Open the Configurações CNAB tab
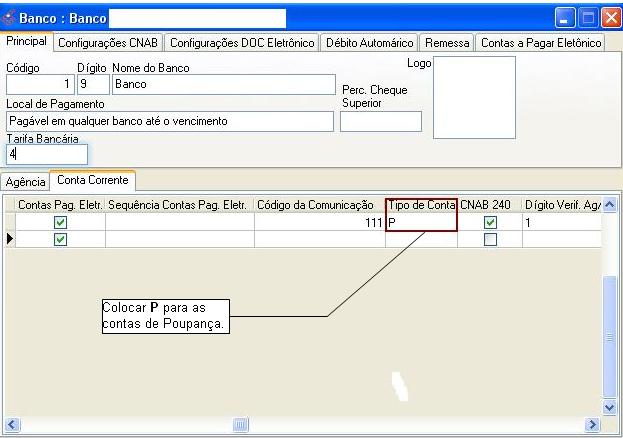 (108, 43)
